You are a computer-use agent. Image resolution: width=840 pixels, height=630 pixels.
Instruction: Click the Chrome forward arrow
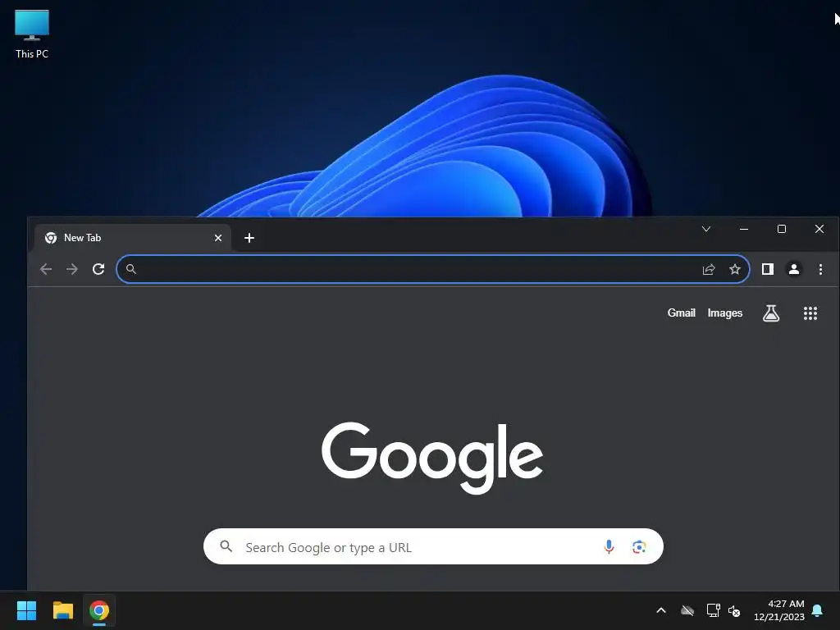pyautogui.click(x=72, y=269)
